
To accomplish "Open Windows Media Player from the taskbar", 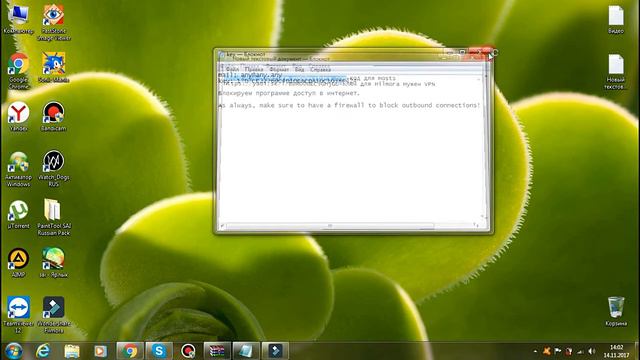I will (100, 351).
